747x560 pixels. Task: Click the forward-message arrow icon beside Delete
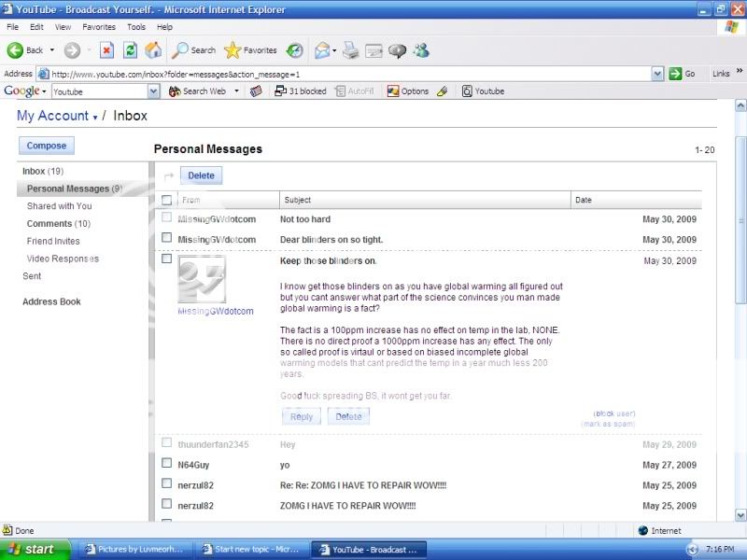pos(169,176)
